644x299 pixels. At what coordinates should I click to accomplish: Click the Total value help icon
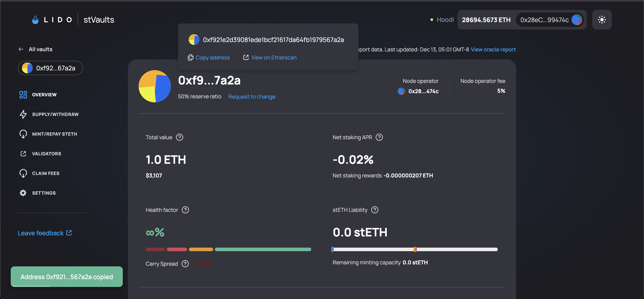click(180, 137)
